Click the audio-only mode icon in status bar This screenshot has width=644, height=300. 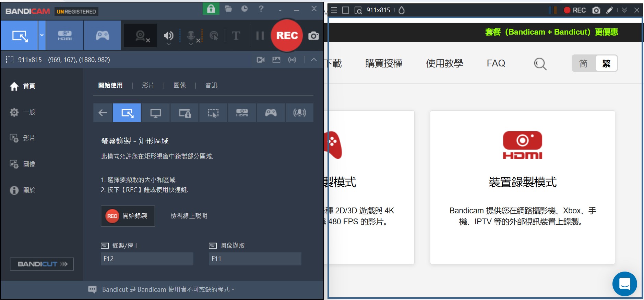pyautogui.click(x=292, y=60)
